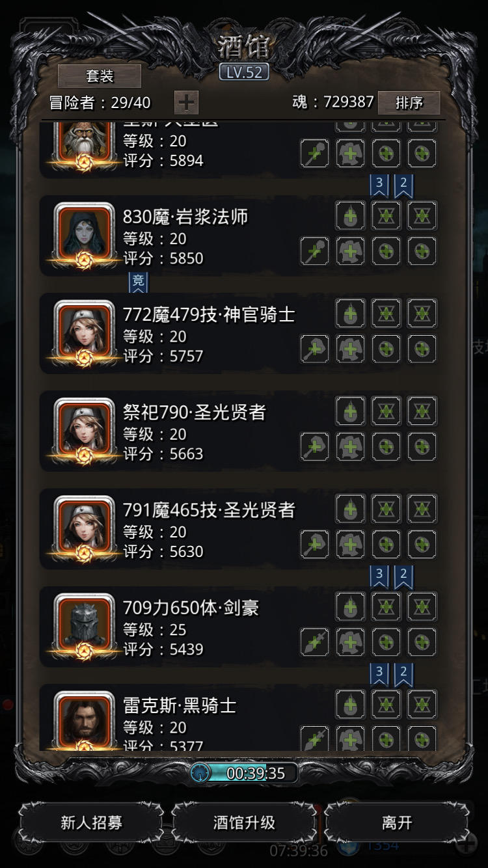Tap the blue timer clock icon

(x=201, y=773)
